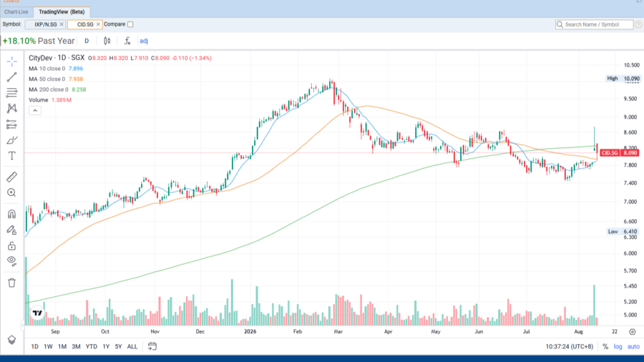Viewport: 644px width, 362px height.
Task: Click the CityDev · 1D · SGX title
Action: click(57, 58)
